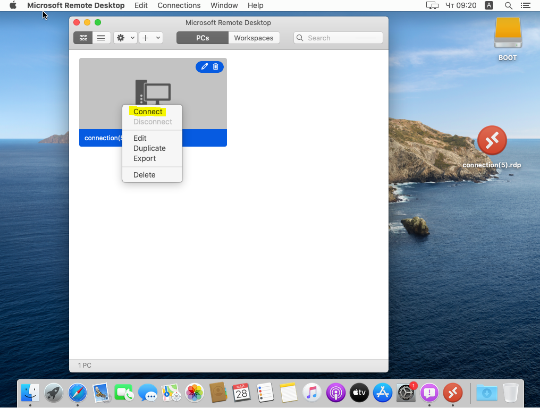Click the "1 PC" status bar text
Image resolution: width=540 pixels, height=408 pixels.
(x=84, y=365)
